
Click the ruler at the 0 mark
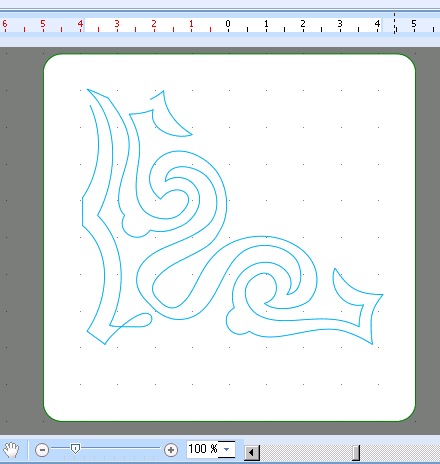pos(228,25)
